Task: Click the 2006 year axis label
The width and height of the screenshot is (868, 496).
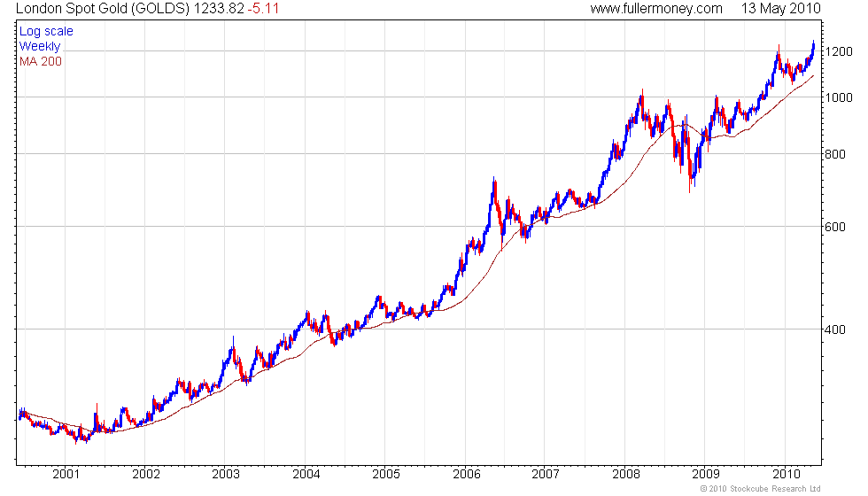Action: 466,474
